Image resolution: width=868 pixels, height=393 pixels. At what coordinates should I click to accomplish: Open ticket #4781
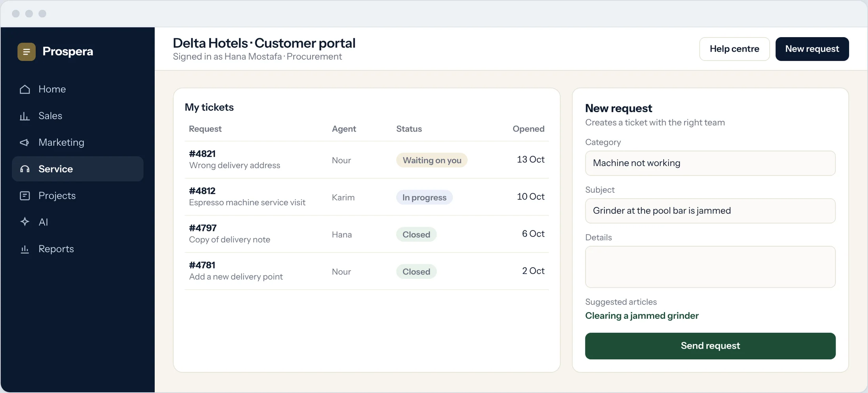pos(367,271)
